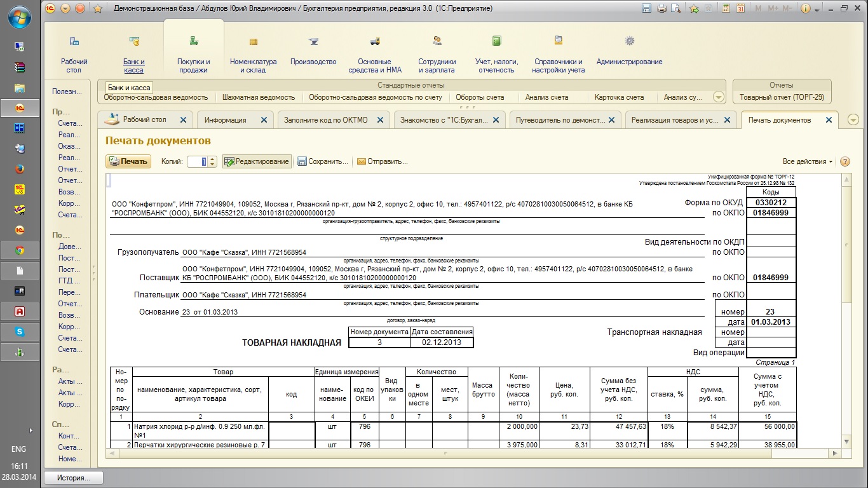This screenshot has width=868, height=488.
Task: Expand Стандартные отчеты more arrow
Action: pos(719,97)
